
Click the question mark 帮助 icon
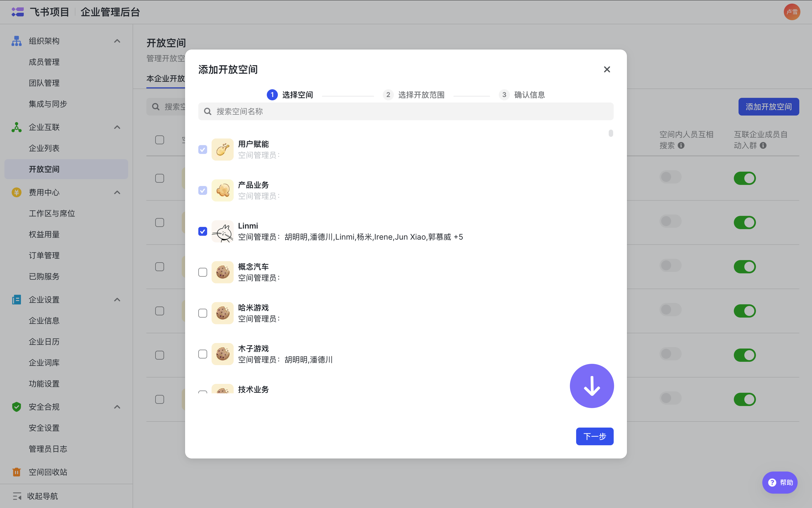pyautogui.click(x=772, y=482)
